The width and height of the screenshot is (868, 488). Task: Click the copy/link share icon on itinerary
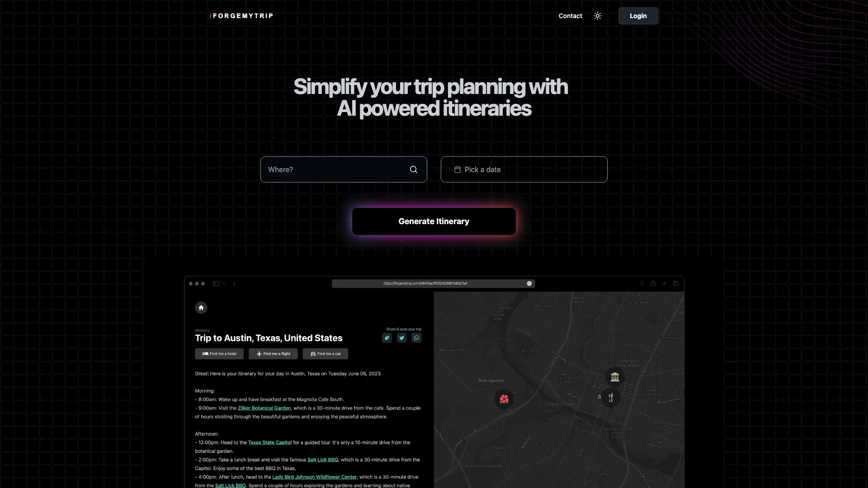click(387, 337)
